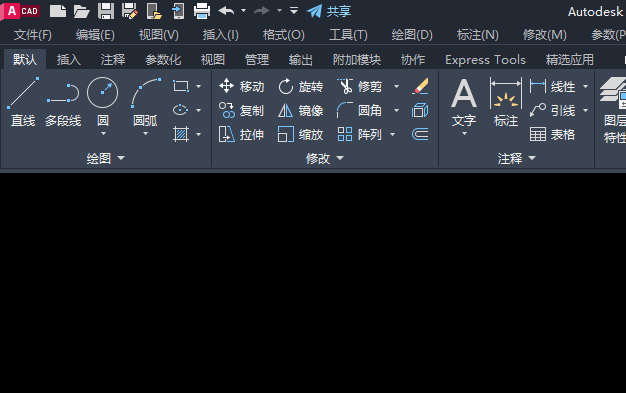Image resolution: width=626 pixels, height=393 pixels.
Task: Expand the 文字 (Text) options arrow
Action: (464, 133)
